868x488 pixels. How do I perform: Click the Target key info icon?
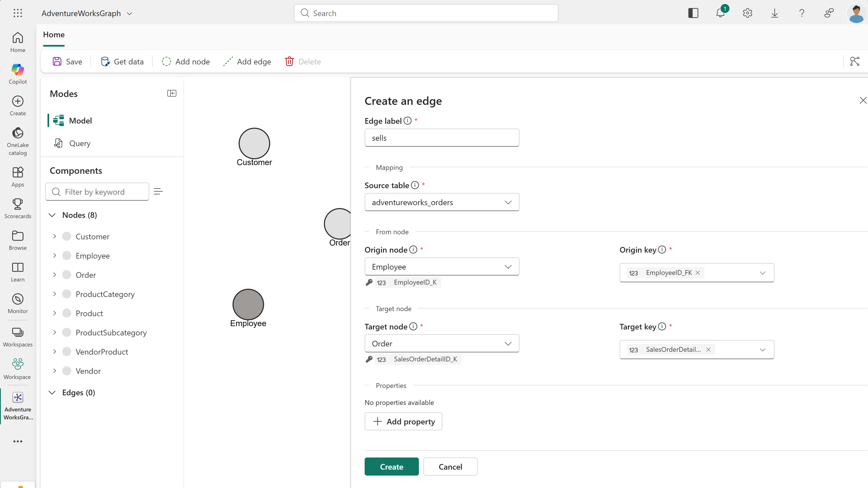pos(662,326)
